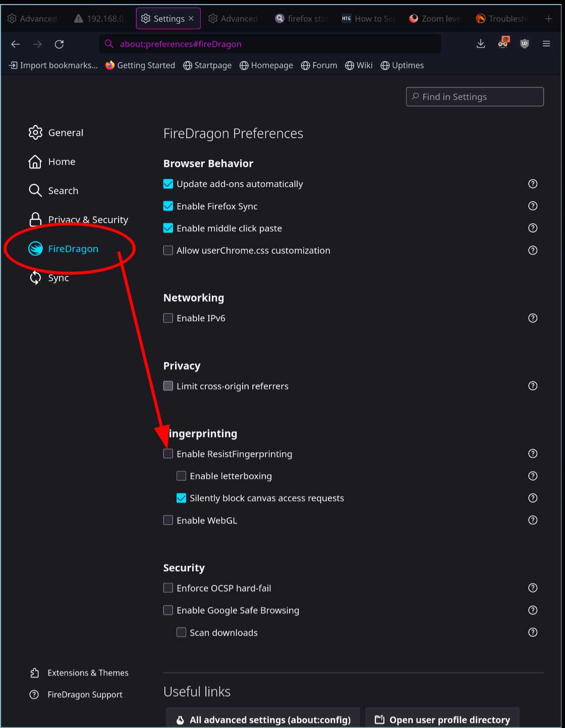This screenshot has width=565, height=728.
Task: Toggle Enable Firefox Sync checkbox
Action: point(168,206)
